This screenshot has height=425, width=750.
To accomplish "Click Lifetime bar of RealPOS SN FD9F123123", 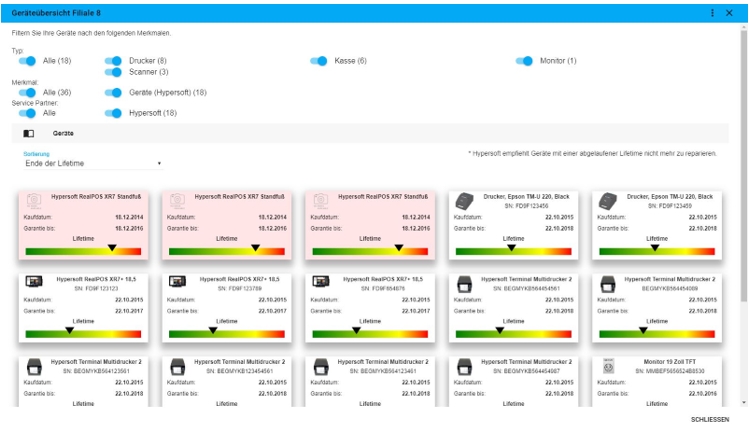I will pyautogui.click(x=83, y=334).
